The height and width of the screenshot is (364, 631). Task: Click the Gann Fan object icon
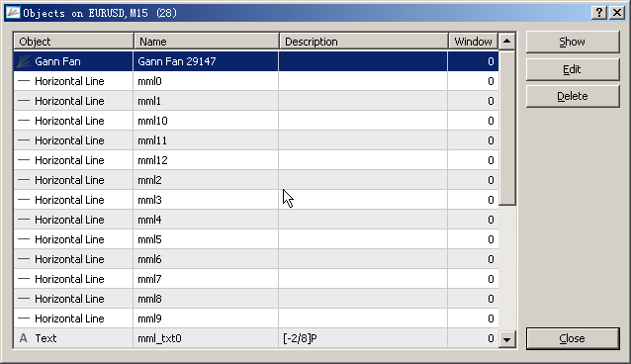point(24,61)
